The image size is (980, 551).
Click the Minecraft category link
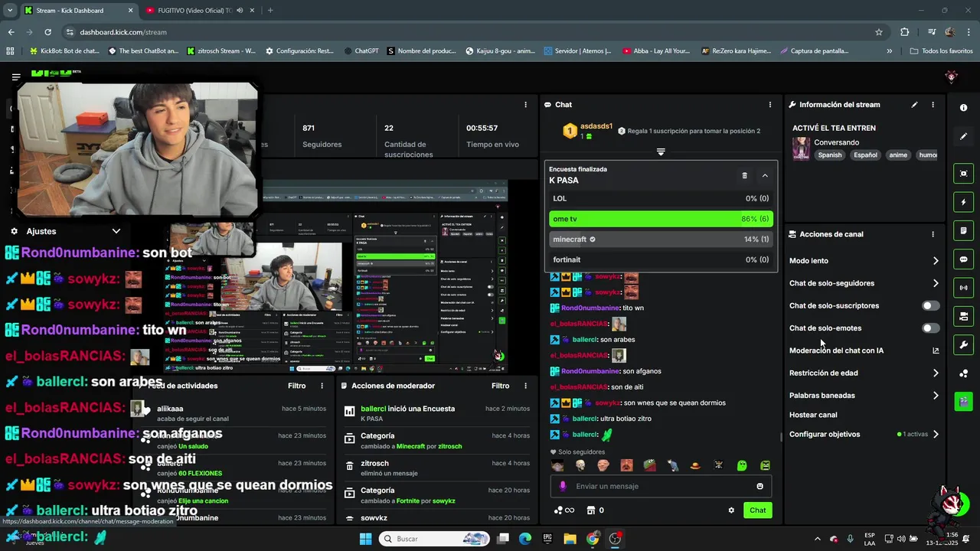pos(410,446)
